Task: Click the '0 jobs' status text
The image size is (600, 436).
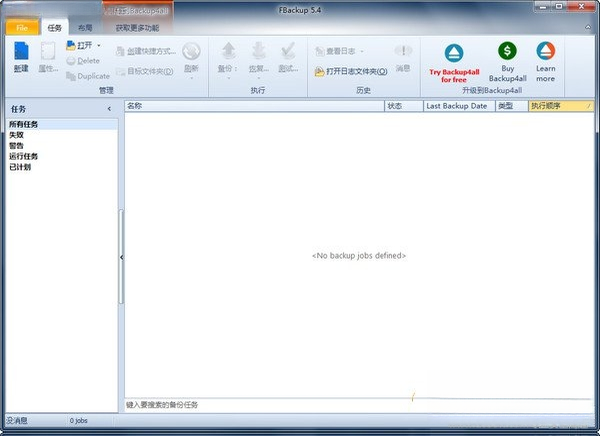Action: pyautogui.click(x=78, y=421)
